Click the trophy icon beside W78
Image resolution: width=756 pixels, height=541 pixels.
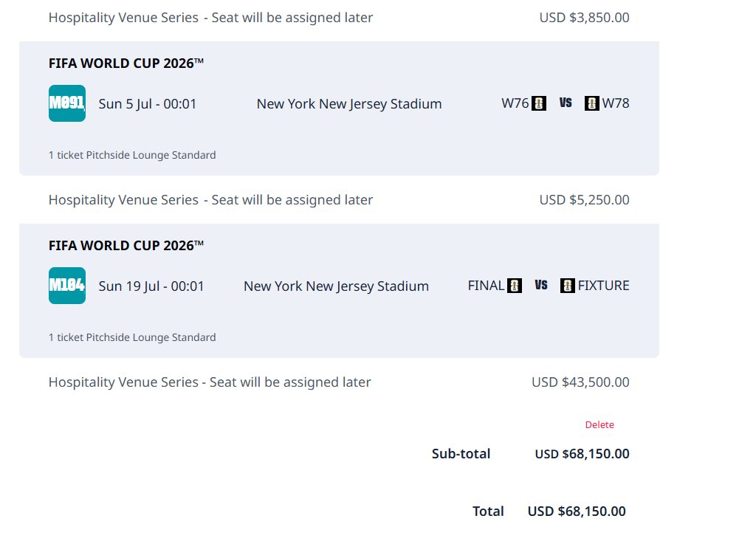(x=591, y=103)
